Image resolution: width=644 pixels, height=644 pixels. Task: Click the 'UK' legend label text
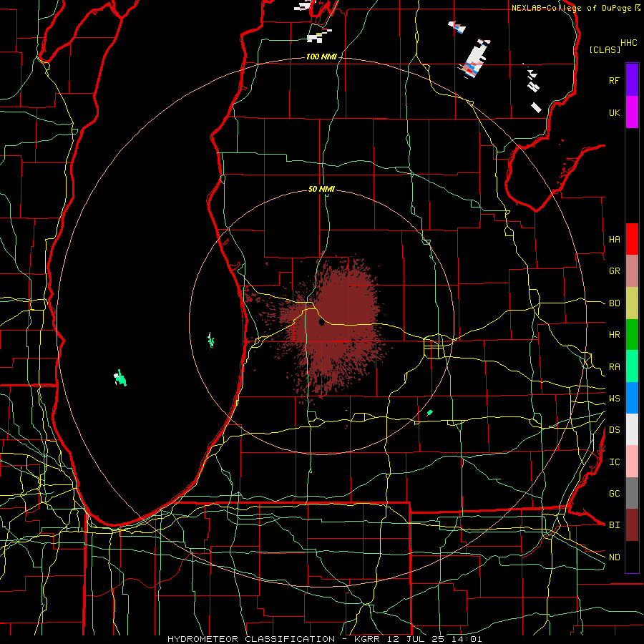pyautogui.click(x=614, y=112)
